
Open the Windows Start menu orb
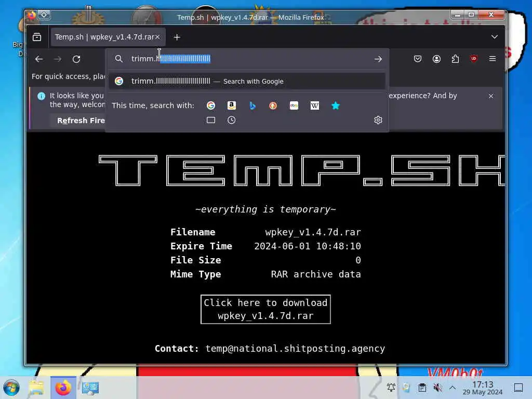11,388
